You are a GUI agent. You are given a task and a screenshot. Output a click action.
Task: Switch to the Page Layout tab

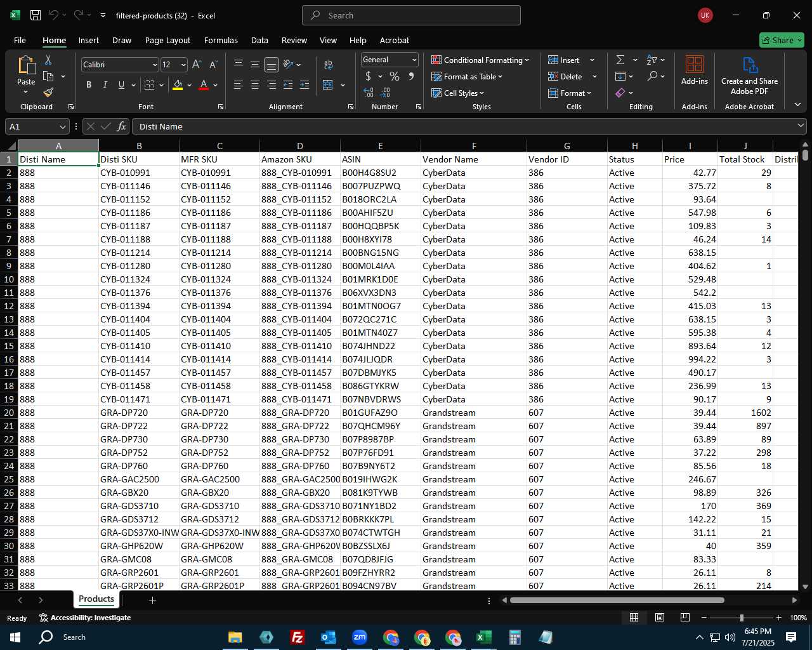click(x=167, y=40)
